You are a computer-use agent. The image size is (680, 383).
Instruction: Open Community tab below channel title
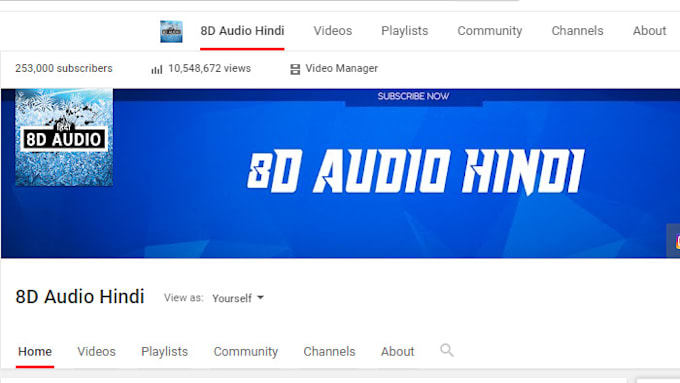[245, 351]
